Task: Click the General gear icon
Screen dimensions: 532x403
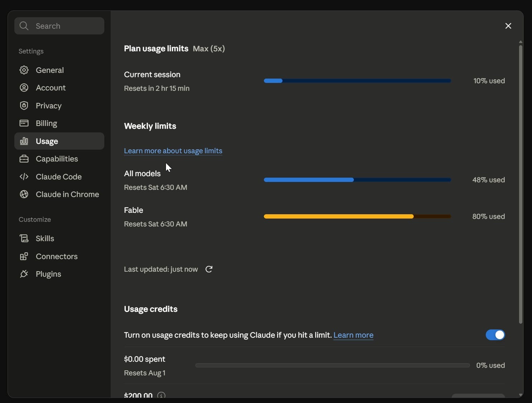Action: tap(24, 70)
